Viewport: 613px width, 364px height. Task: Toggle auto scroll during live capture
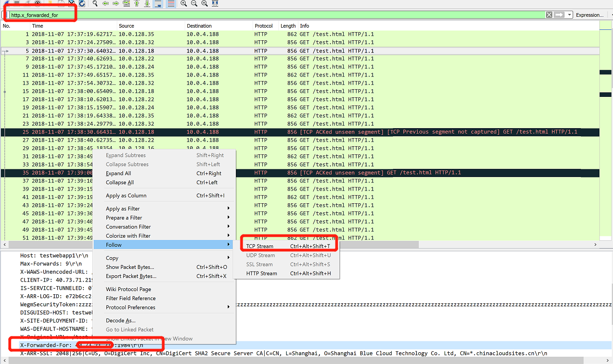click(x=158, y=3)
